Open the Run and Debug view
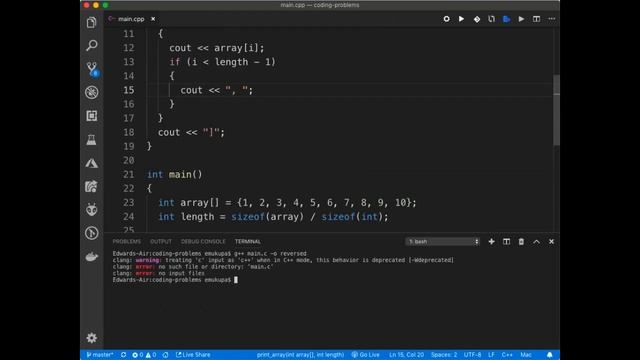Screen dimensions: 640x360 (91, 92)
